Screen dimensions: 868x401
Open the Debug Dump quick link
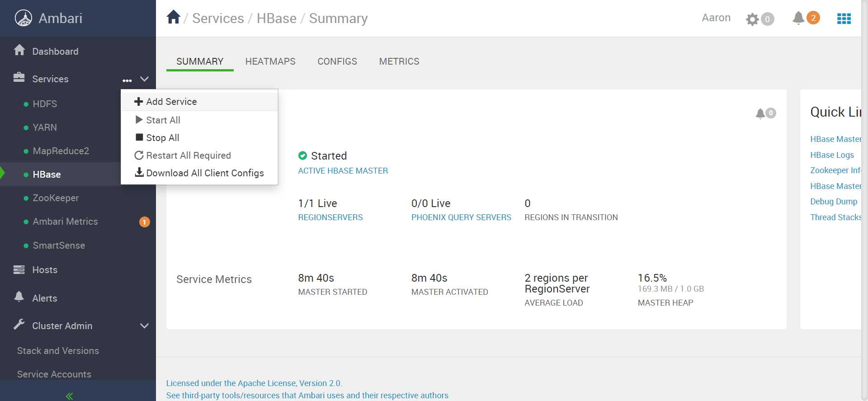pos(834,202)
